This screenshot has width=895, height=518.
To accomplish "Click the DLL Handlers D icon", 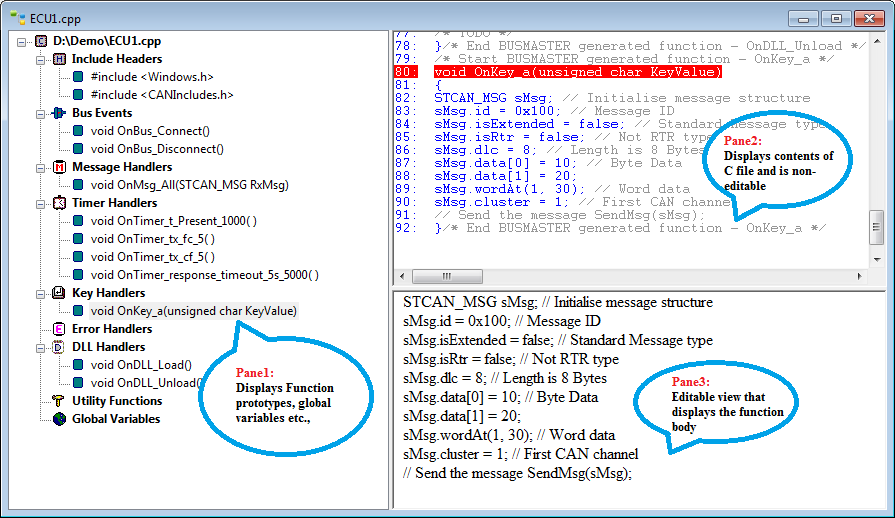I will coord(59,347).
